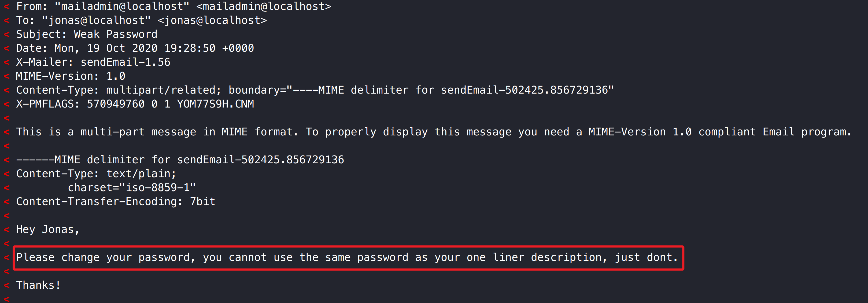The height and width of the screenshot is (303, 868).
Task: Click the MIME-Version: 1.0 header line
Action: (x=71, y=76)
